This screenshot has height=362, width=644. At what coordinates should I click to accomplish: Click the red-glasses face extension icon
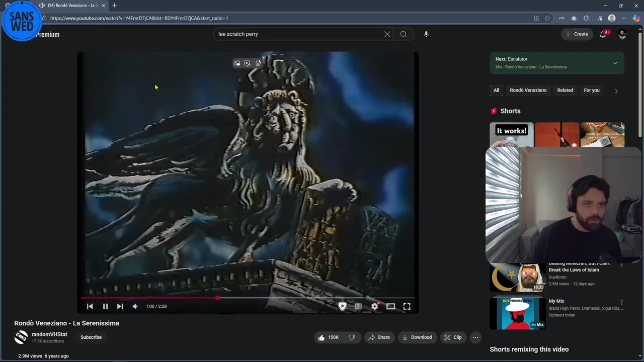click(x=561, y=18)
